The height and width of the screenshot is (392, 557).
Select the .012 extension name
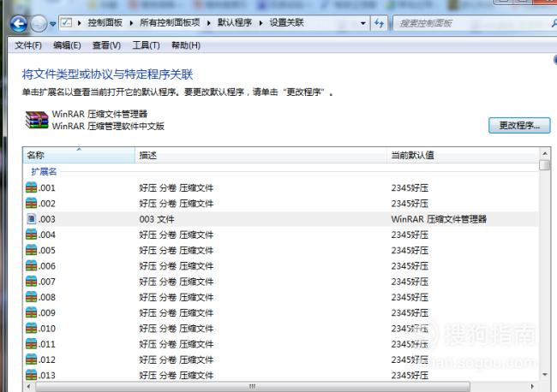coord(47,359)
